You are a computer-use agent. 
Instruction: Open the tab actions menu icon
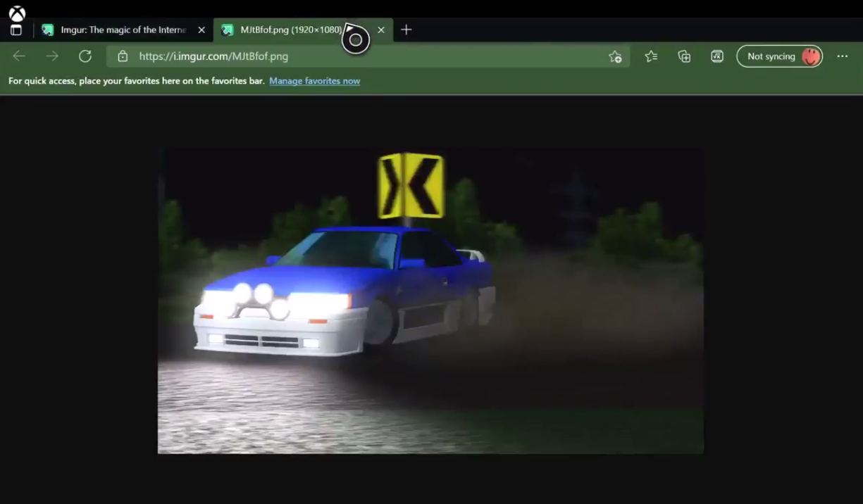15,30
